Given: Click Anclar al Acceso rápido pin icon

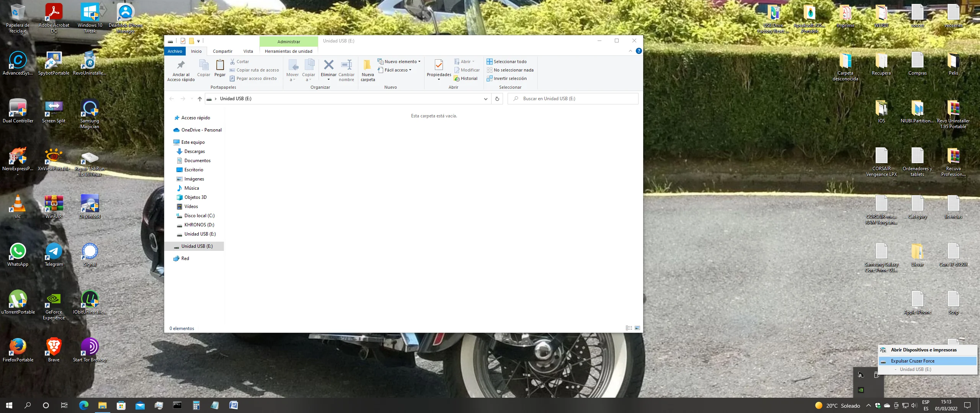Looking at the screenshot, I should pos(181,65).
